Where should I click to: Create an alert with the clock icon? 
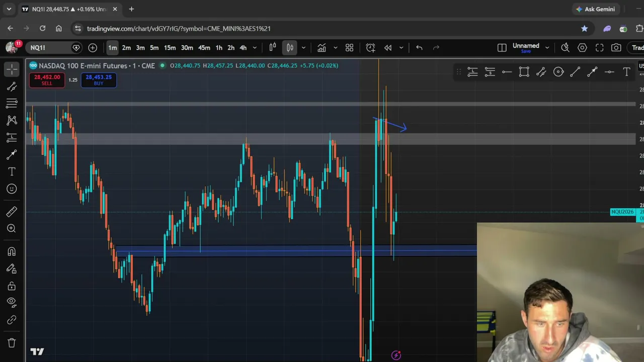coord(371,48)
